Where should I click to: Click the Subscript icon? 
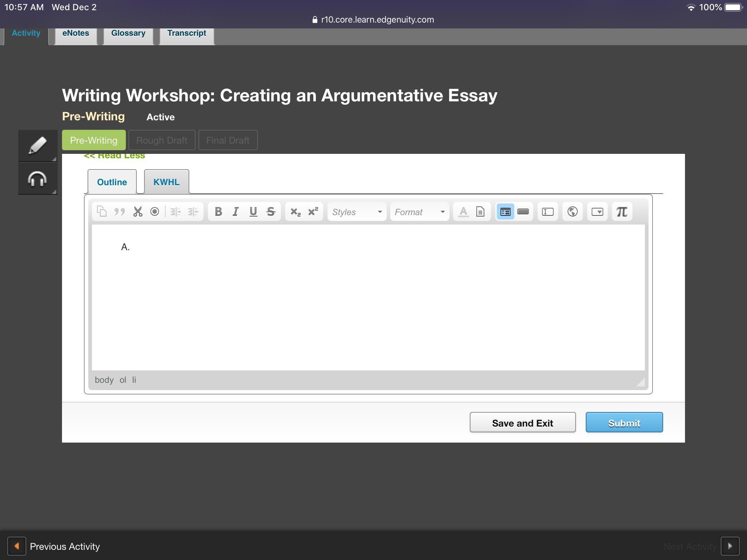295,212
